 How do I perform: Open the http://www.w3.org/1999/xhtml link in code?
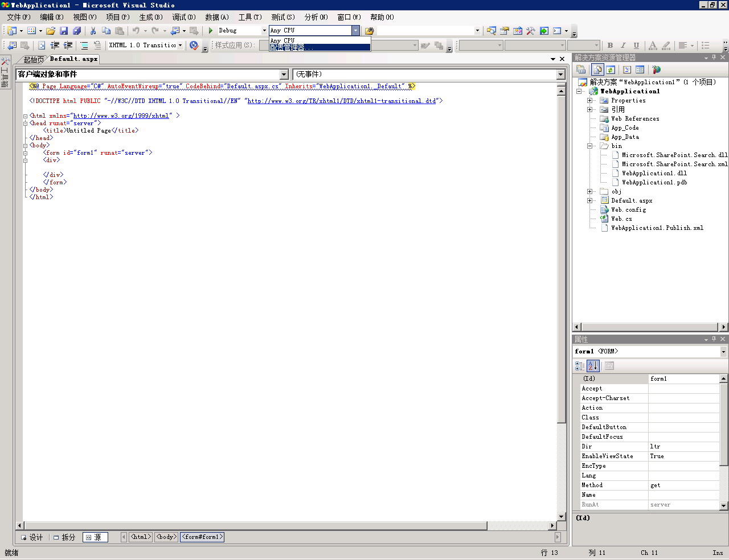[121, 116]
